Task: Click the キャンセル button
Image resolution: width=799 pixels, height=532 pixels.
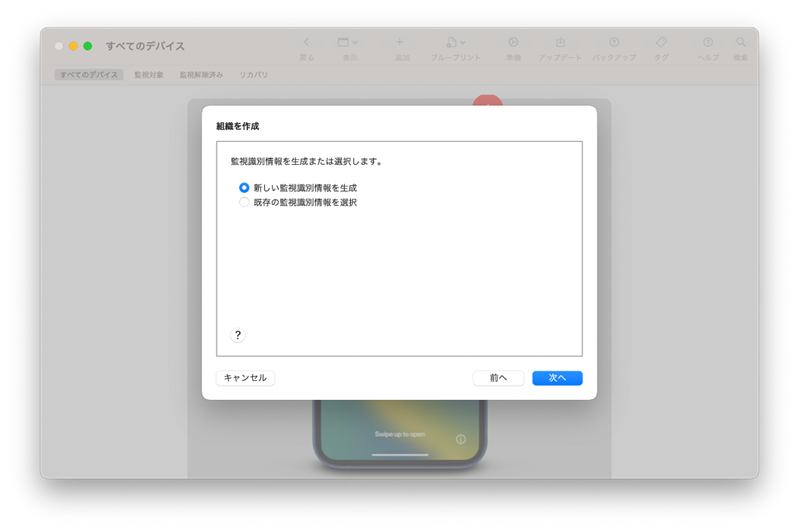Action: (246, 378)
